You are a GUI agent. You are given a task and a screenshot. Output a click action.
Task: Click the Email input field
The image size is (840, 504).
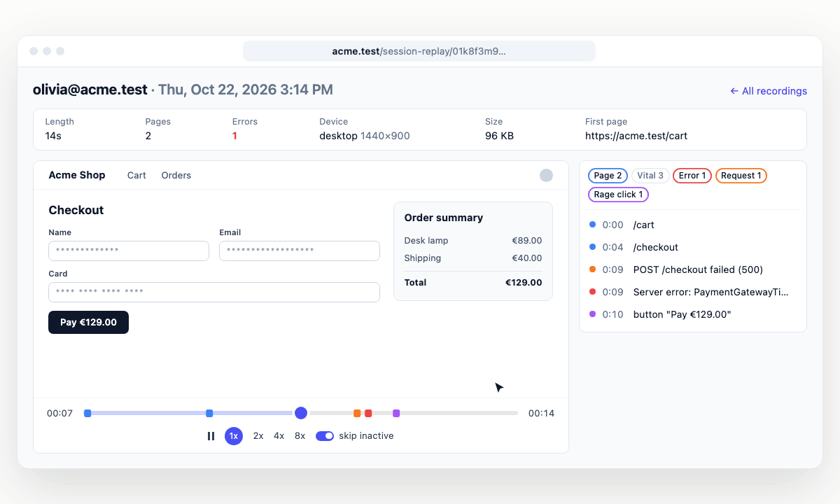300,251
